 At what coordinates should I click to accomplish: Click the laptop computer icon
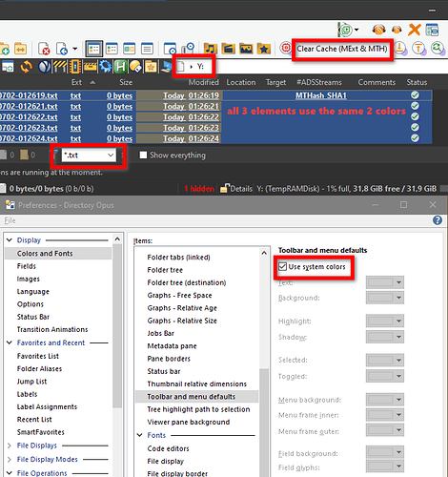point(167,67)
